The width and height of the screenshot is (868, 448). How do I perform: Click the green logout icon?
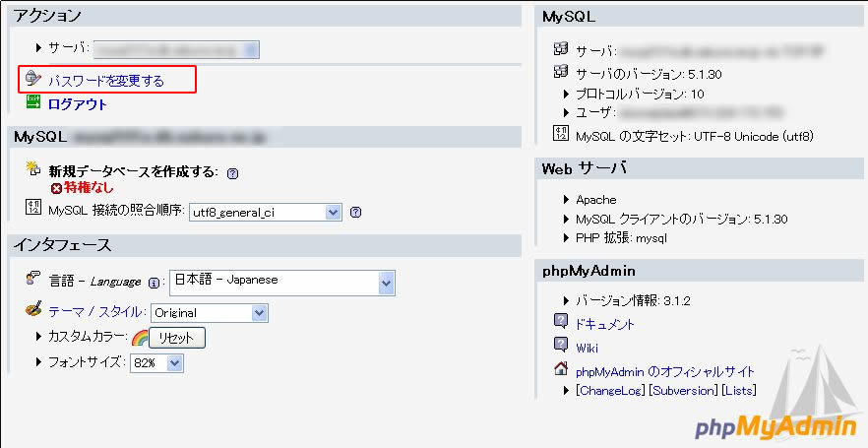(32, 103)
